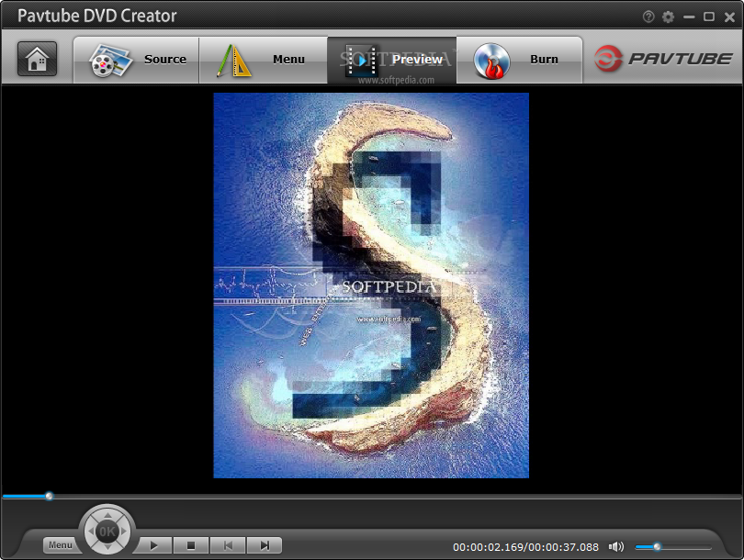This screenshot has height=560, width=744.
Task: Navigate left on the directional pad
Action: pos(91,532)
